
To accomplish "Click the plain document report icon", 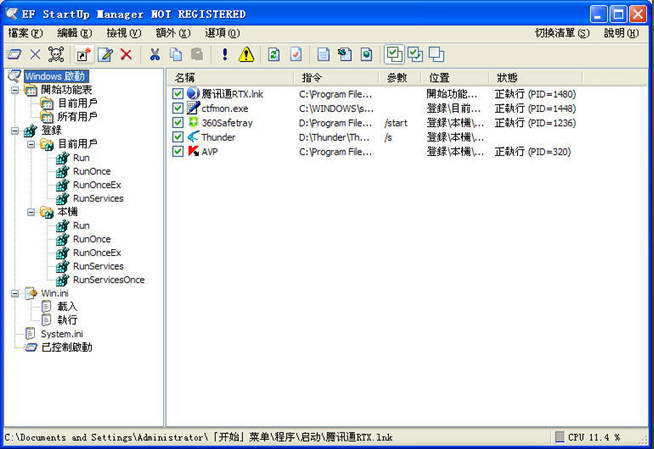I will click(323, 54).
